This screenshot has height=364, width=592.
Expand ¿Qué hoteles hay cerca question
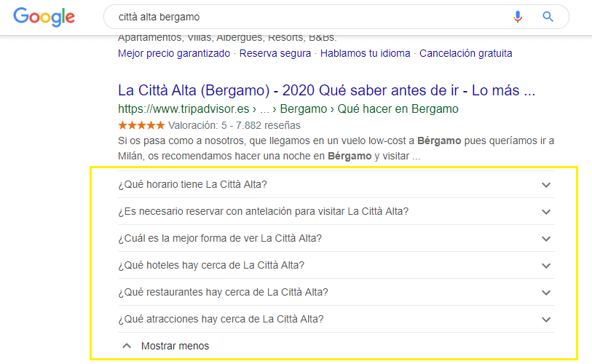pyautogui.click(x=336, y=265)
